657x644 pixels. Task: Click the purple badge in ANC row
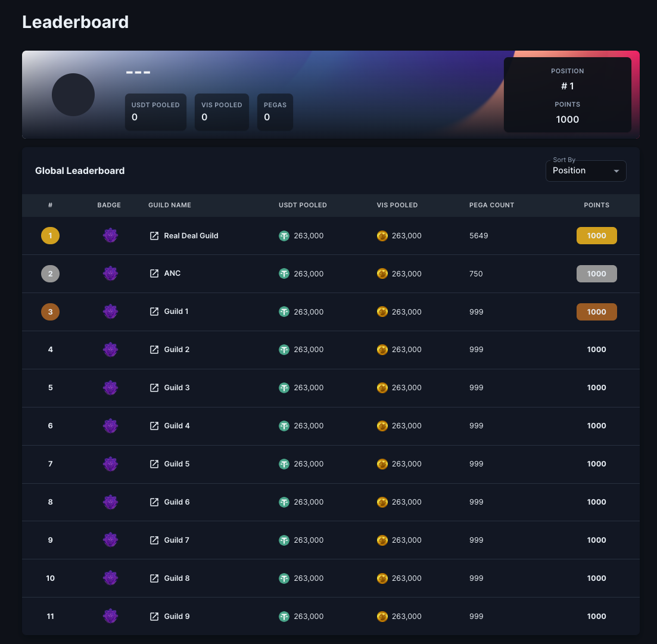[111, 273]
